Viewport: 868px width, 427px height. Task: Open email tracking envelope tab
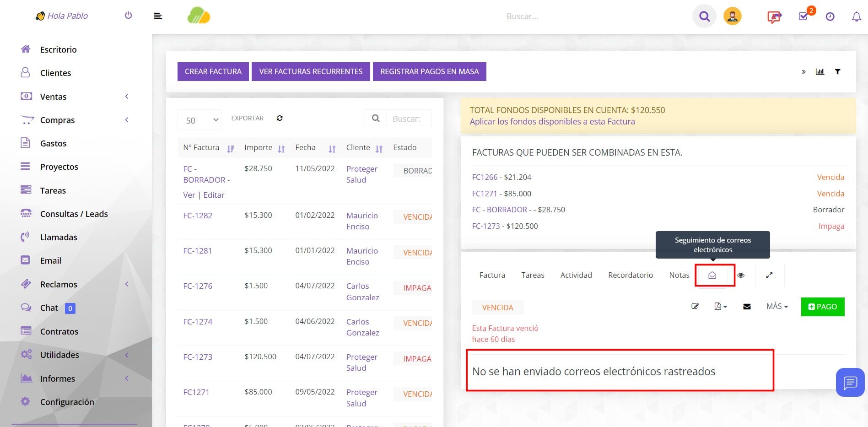click(x=712, y=276)
